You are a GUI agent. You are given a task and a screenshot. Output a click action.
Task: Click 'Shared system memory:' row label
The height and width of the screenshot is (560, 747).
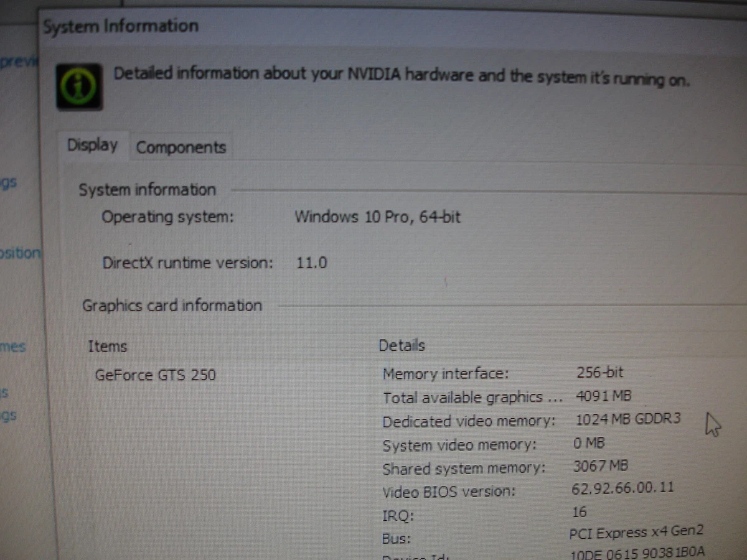click(x=464, y=469)
